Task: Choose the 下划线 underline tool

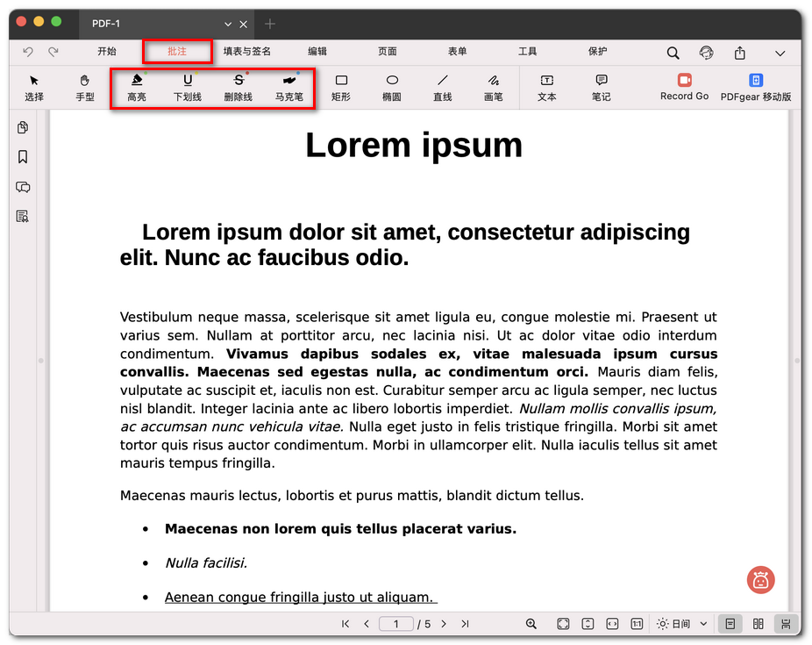Action: [x=188, y=88]
